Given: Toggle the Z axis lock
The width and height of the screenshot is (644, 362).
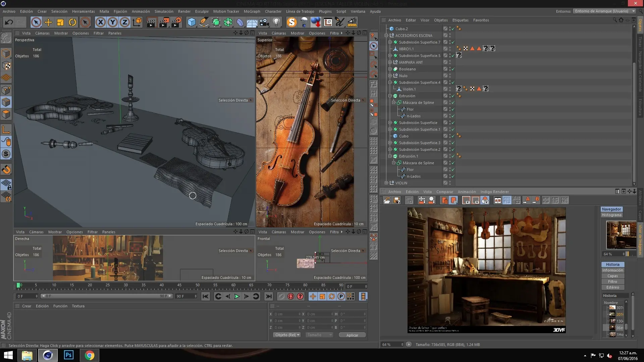Looking at the screenshot, I should point(125,22).
